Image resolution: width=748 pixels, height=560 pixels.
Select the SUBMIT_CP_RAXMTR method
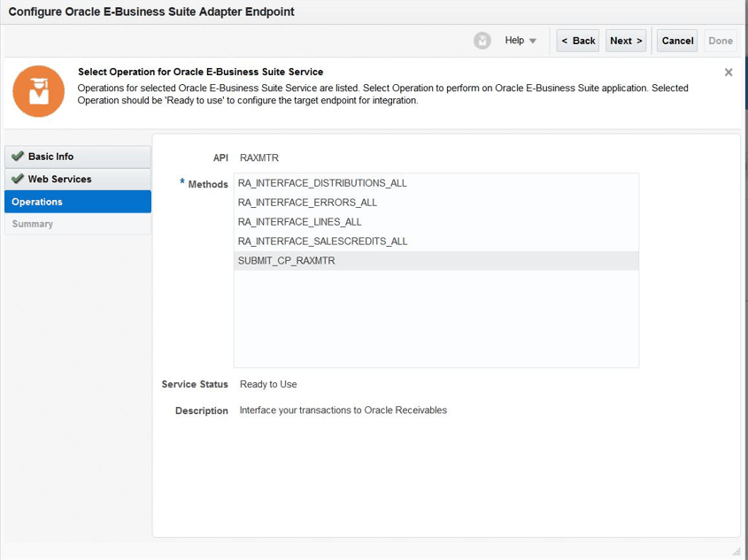[287, 261]
